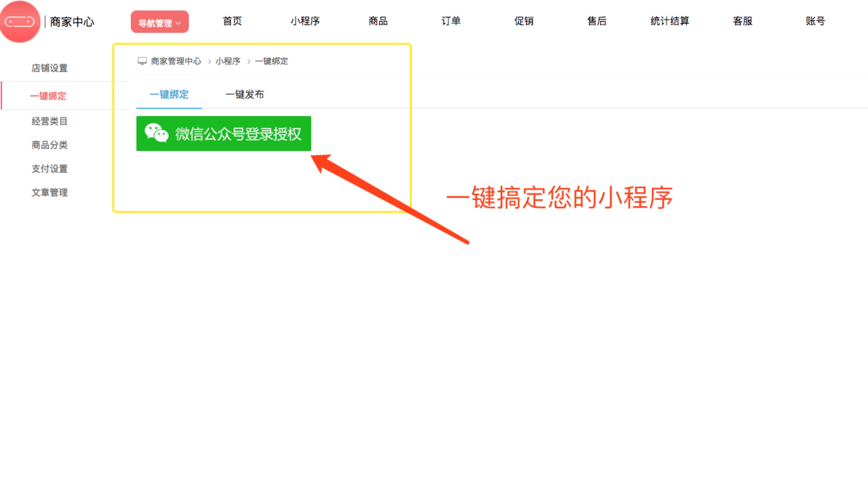Viewport: 868px width, 481px height.
Task: Select 文章管理 in the sidebar
Action: [x=50, y=193]
